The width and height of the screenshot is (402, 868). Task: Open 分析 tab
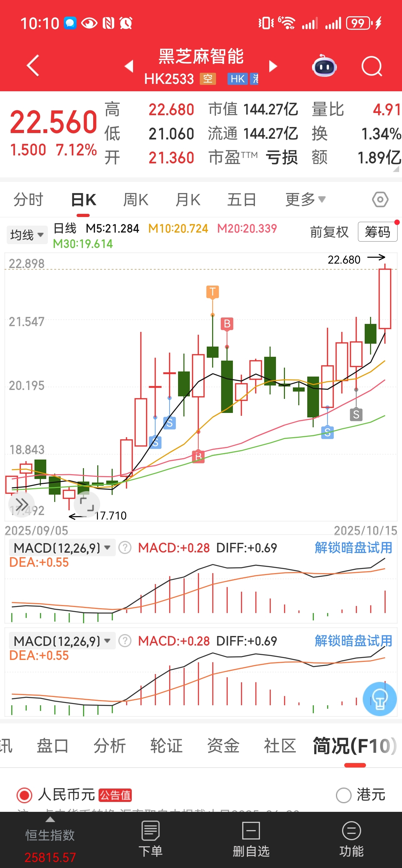coord(109,746)
